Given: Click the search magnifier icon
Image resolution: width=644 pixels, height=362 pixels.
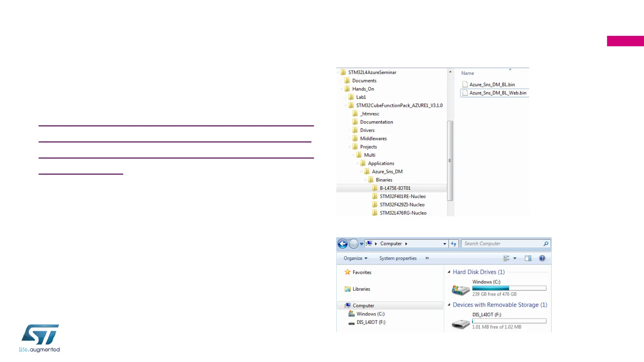Looking at the screenshot, I should click(546, 244).
